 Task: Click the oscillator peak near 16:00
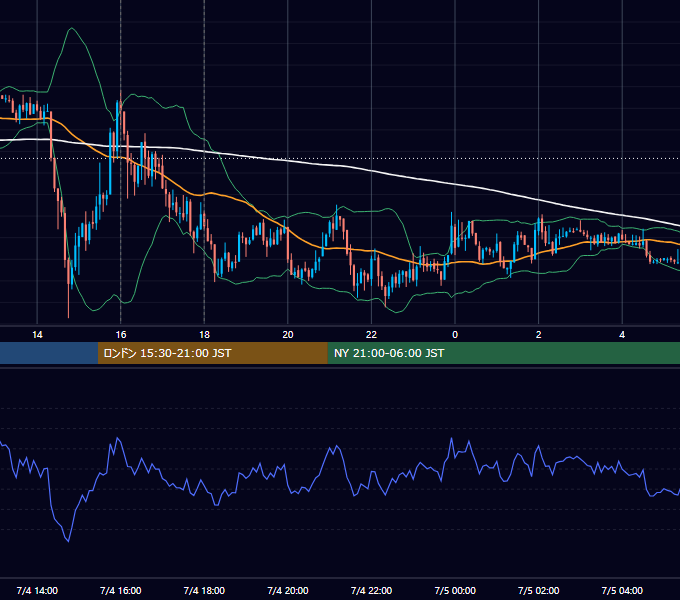coord(118,438)
